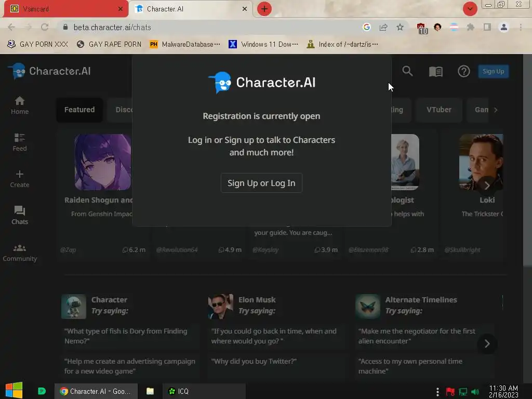Open Windows 11 Dow… bookmark
This screenshot has height=399, width=532.
tap(263, 45)
